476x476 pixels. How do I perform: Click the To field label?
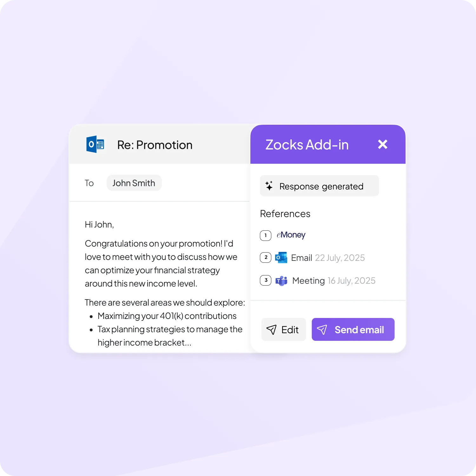click(x=89, y=183)
